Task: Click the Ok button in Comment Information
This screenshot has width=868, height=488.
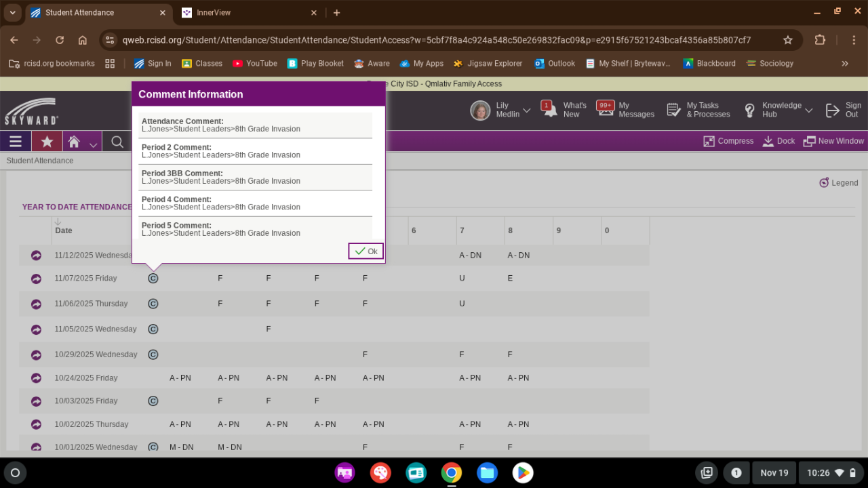Action: 366,251
